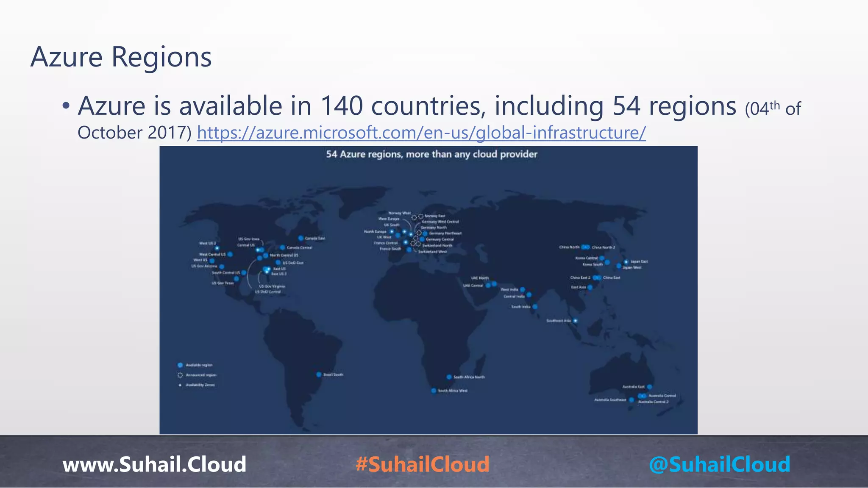This screenshot has height=488, width=868.
Task: Click the US Gov Texas region dot
Action: [236, 279]
